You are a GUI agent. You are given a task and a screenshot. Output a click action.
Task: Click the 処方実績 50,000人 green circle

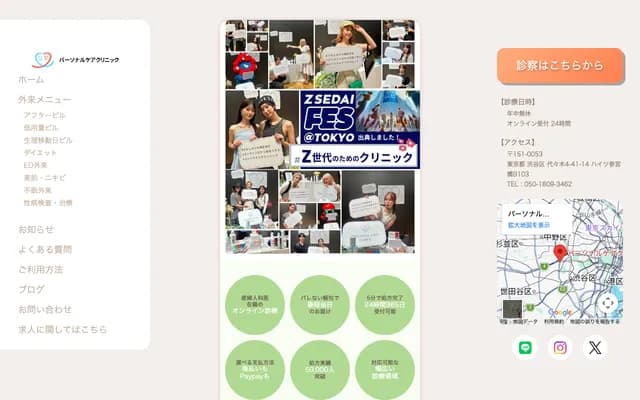(x=320, y=370)
